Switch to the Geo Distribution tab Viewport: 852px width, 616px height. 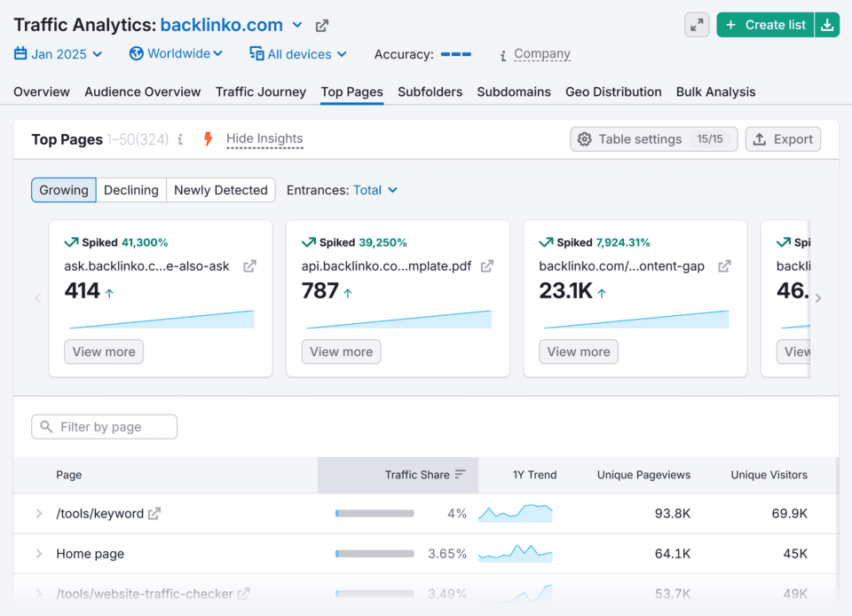(612, 91)
